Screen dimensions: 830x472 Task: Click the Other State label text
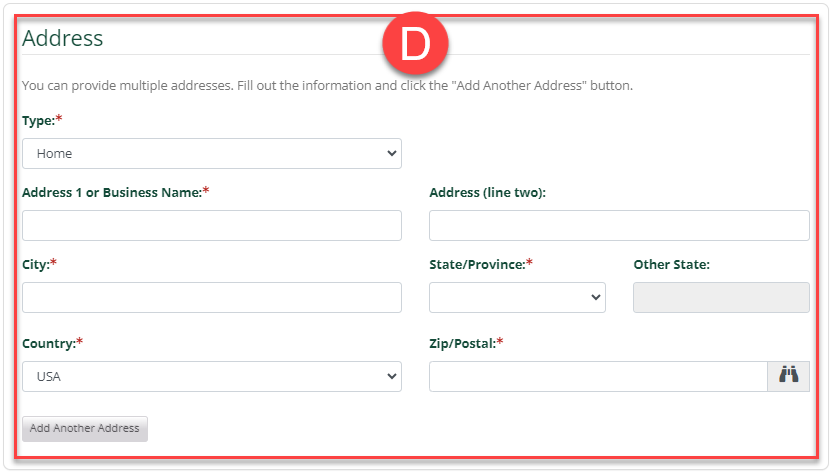tap(671, 264)
